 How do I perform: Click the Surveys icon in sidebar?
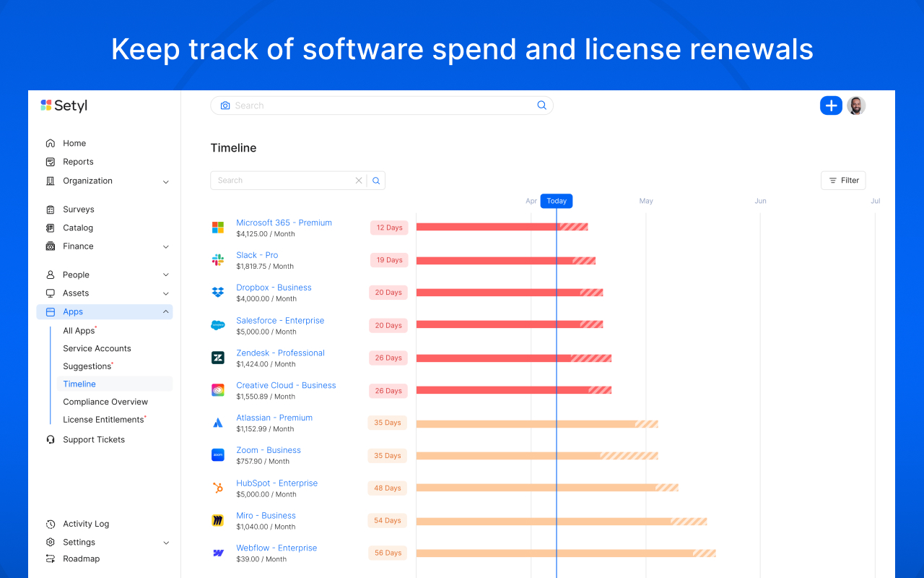click(x=51, y=210)
